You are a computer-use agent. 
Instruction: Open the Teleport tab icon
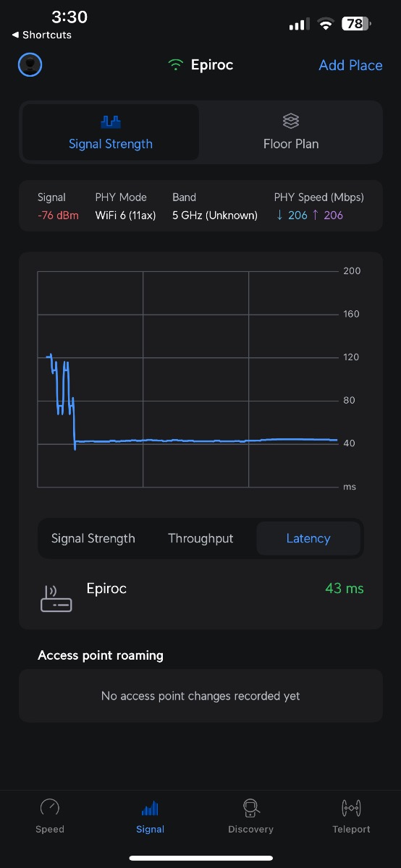pos(351,807)
